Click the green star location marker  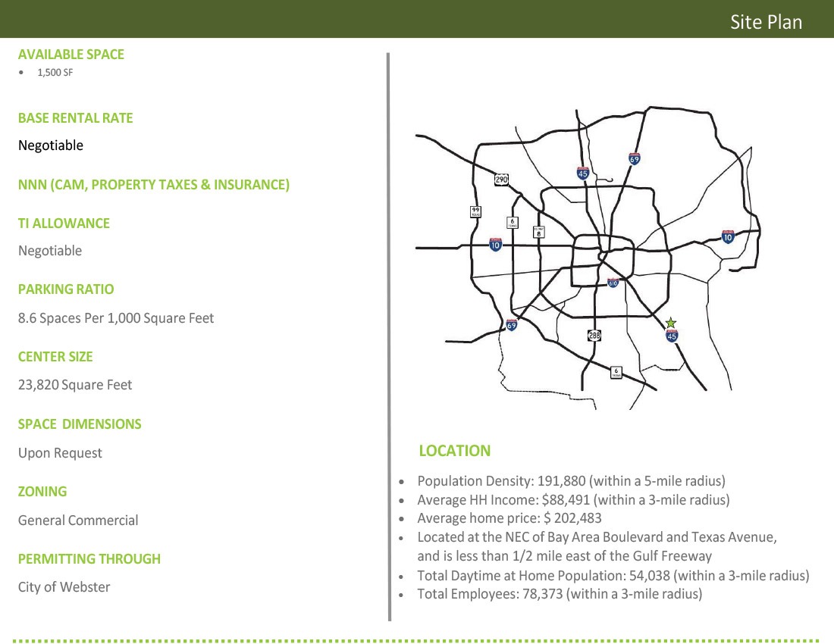(670, 324)
